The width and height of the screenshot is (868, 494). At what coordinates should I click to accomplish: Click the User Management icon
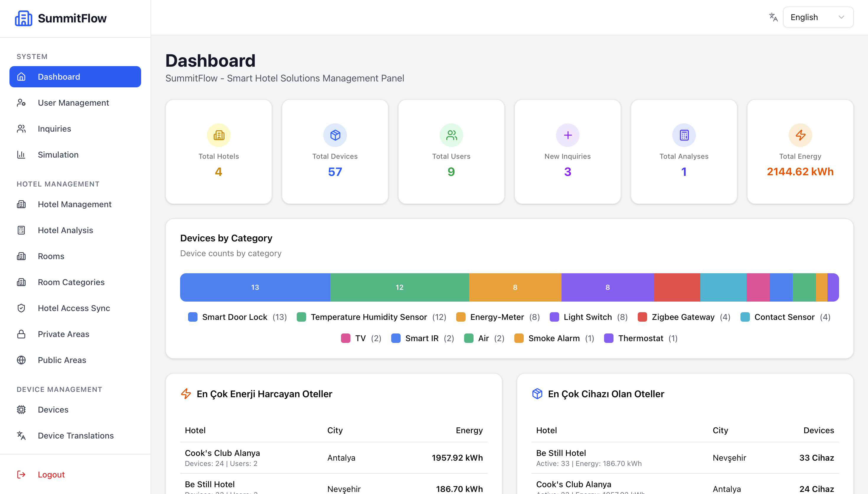pyautogui.click(x=21, y=102)
